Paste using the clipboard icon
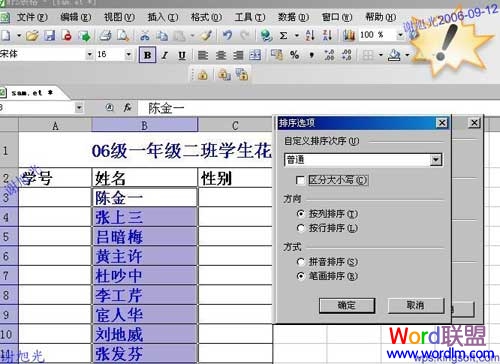500x364 pixels. (x=179, y=35)
